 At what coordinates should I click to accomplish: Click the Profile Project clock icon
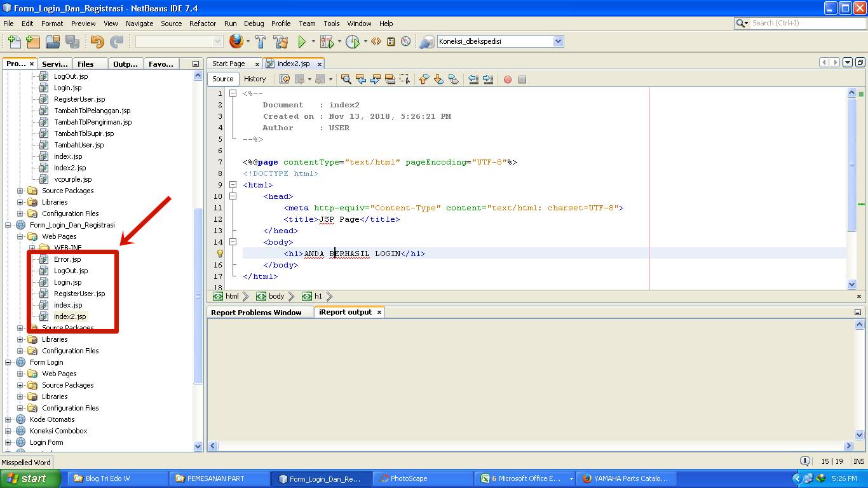353,42
